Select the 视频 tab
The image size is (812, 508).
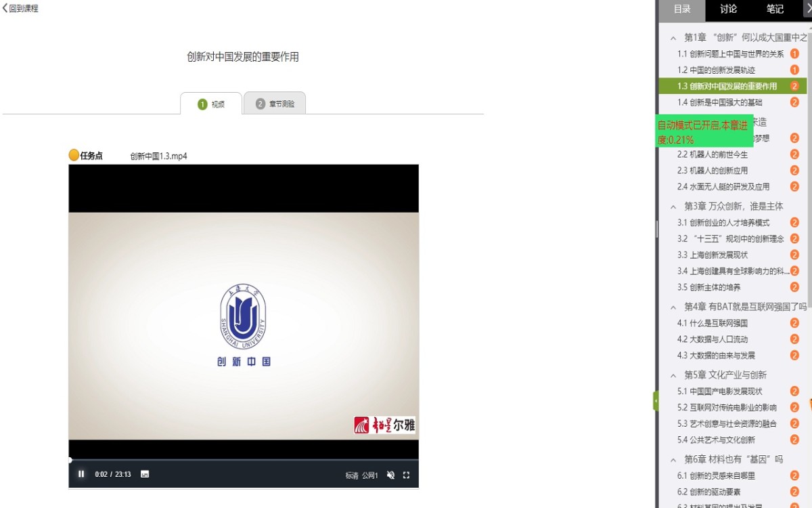point(211,104)
